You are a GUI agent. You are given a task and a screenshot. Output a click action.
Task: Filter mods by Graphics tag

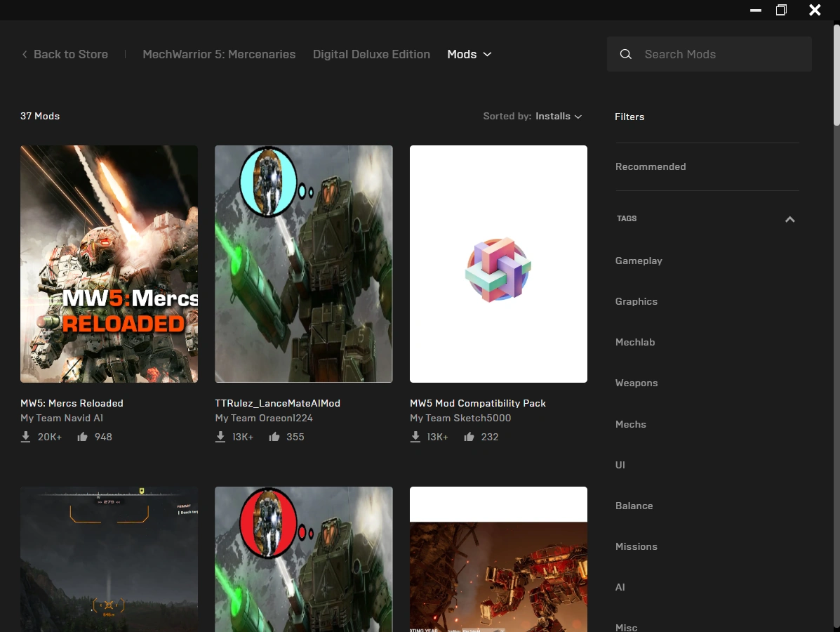coord(636,301)
